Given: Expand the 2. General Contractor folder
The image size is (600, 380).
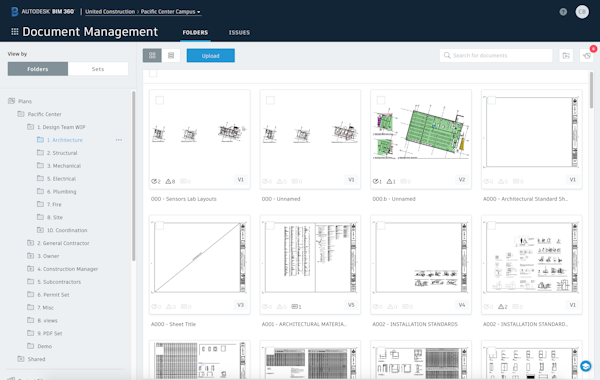Looking at the screenshot, I should (x=31, y=243).
